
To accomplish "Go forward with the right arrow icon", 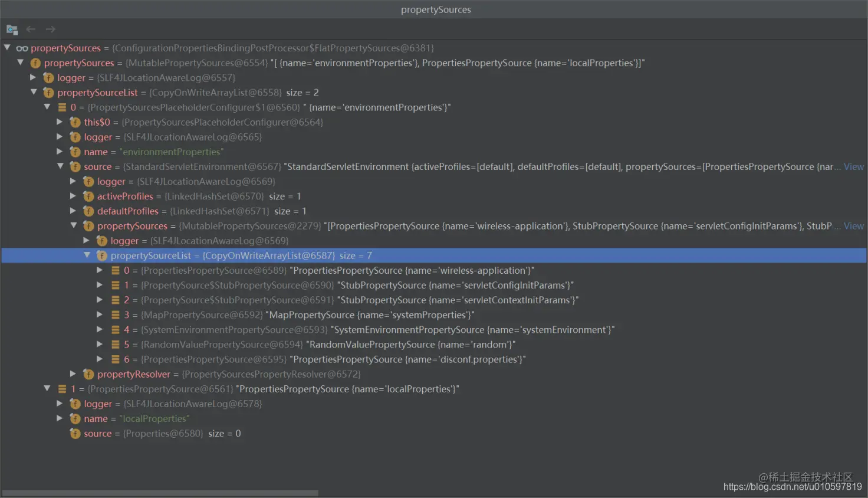I will tap(51, 29).
